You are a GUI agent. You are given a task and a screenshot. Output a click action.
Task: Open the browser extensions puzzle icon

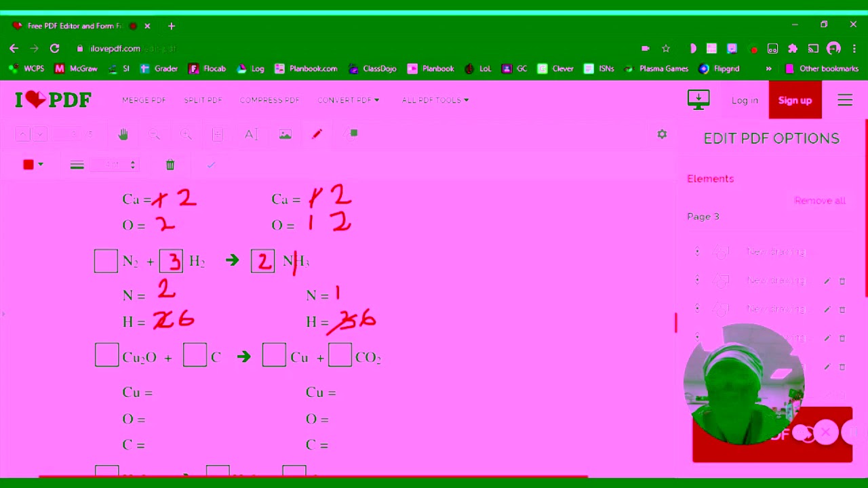[x=793, y=48]
